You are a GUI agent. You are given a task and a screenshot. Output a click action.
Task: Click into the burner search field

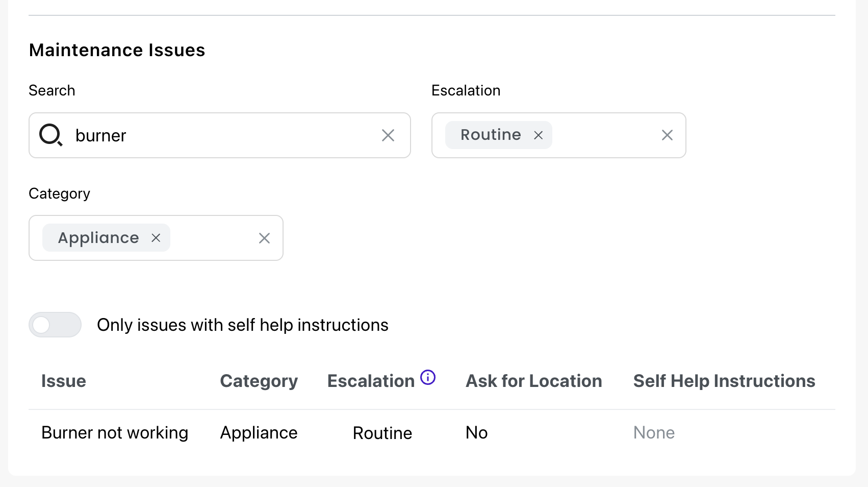[x=224, y=135]
